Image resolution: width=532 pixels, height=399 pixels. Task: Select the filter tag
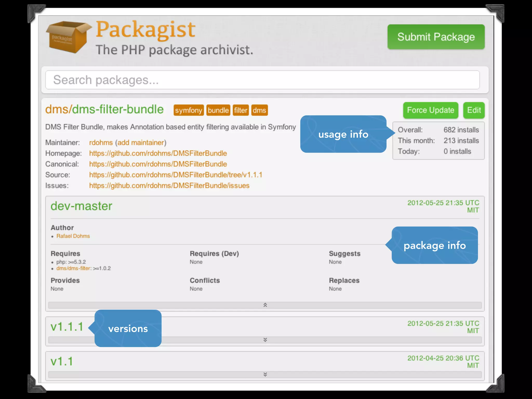(x=241, y=110)
